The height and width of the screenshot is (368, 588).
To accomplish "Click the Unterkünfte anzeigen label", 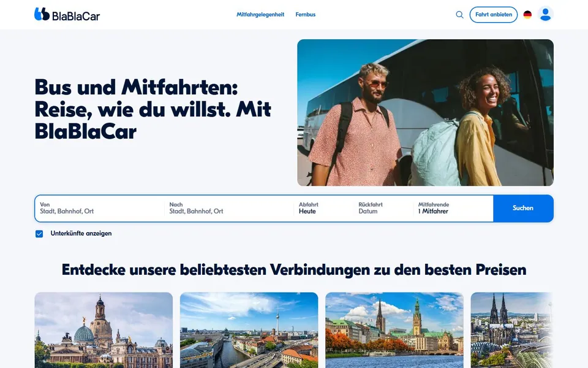I will click(x=81, y=234).
